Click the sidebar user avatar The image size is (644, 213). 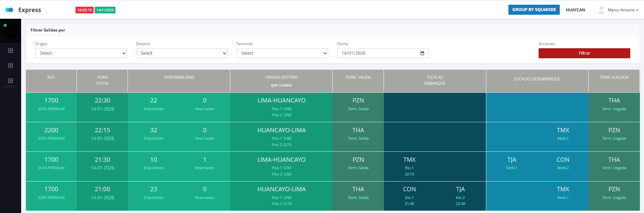[x=10, y=31]
